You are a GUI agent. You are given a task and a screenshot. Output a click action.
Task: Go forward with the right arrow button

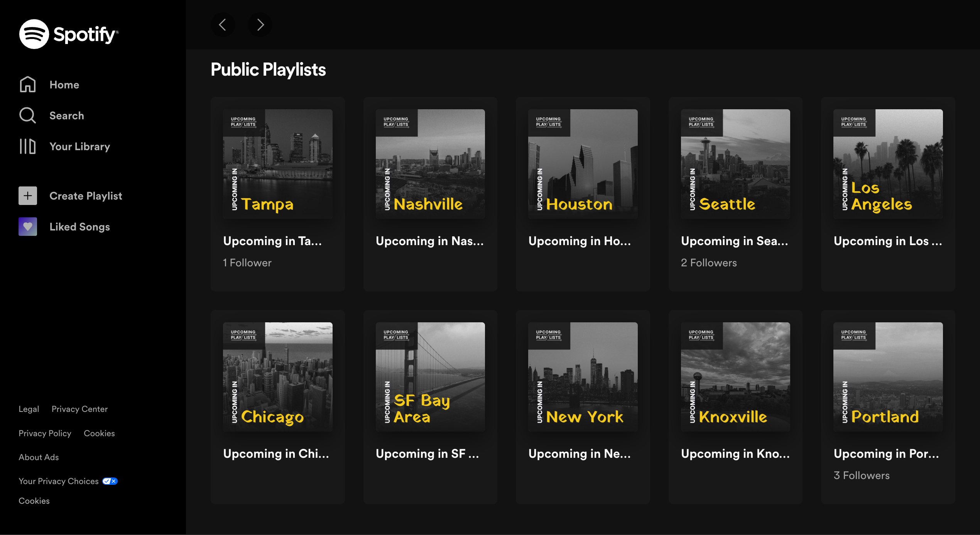tap(260, 25)
